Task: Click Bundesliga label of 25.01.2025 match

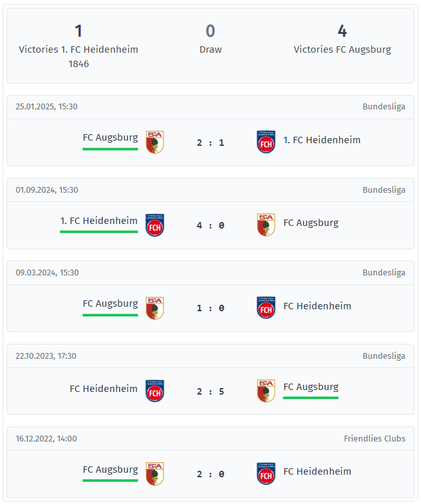Action: pyautogui.click(x=384, y=107)
